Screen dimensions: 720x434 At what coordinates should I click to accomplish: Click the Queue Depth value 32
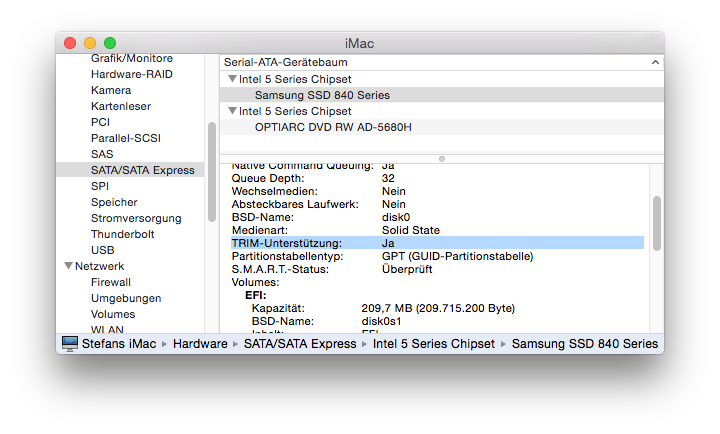click(388, 178)
